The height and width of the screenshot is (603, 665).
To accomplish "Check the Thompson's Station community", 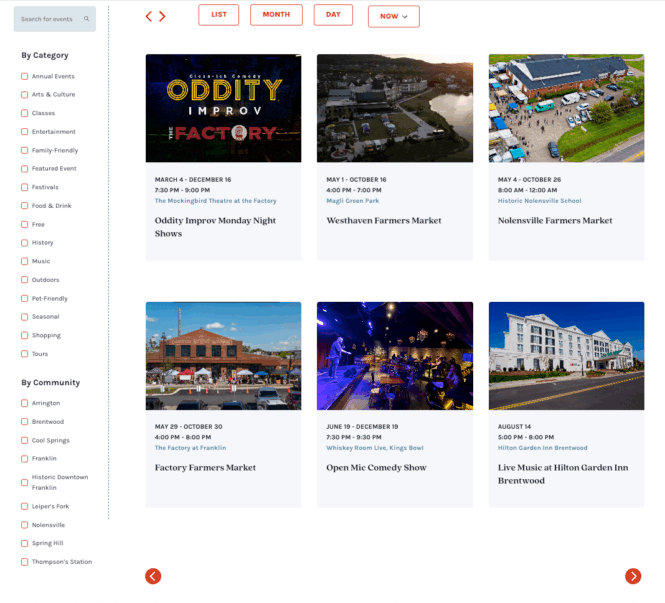I will pos(25,562).
